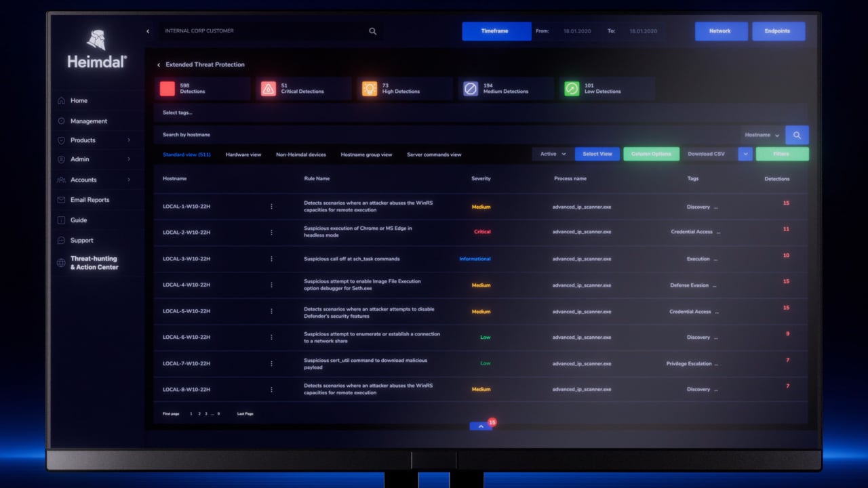The height and width of the screenshot is (488, 868).
Task: Switch to Server commands view tab
Action: pos(434,155)
